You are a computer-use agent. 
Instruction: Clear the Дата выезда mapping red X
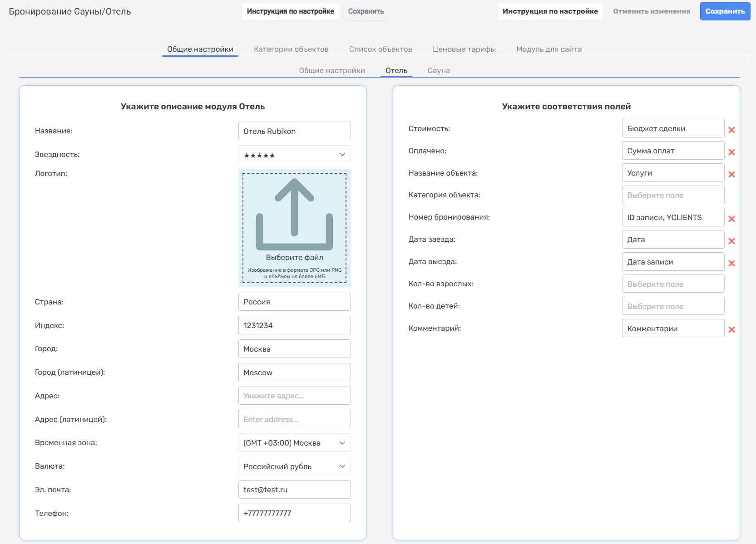coord(731,263)
